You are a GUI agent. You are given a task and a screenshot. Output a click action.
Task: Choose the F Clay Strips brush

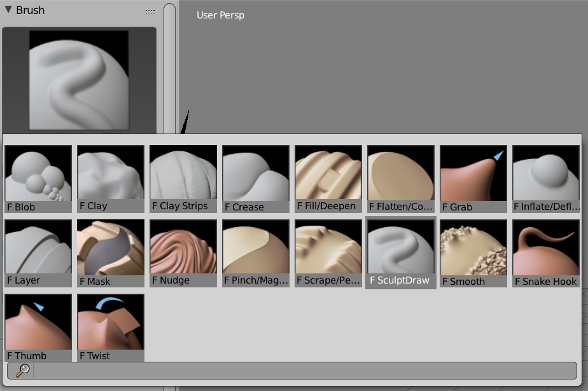pyautogui.click(x=183, y=178)
